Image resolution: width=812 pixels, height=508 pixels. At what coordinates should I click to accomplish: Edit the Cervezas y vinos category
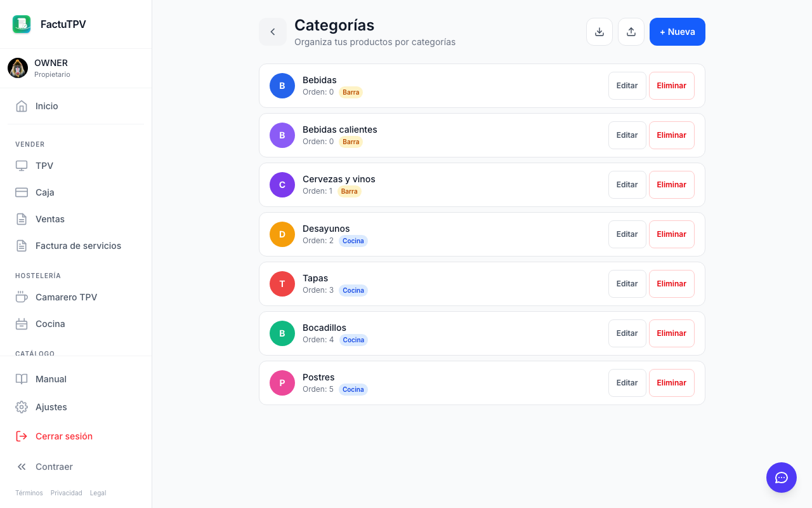pyautogui.click(x=627, y=185)
